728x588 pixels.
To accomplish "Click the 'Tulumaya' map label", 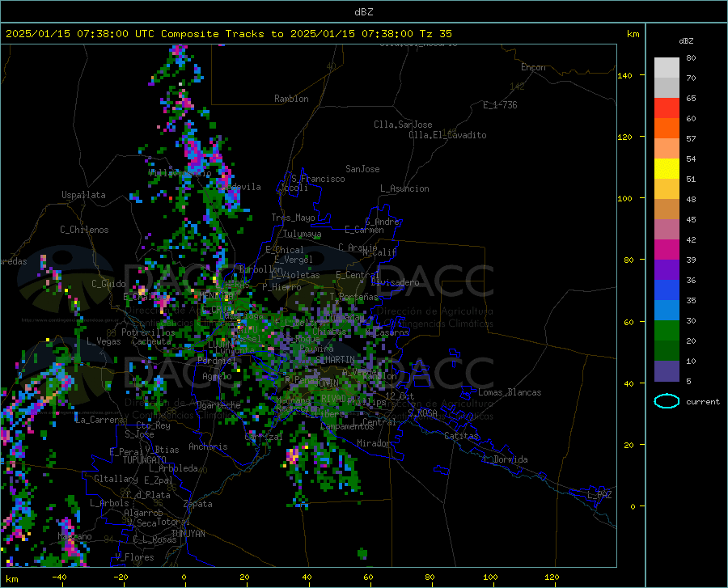I will click(303, 234).
